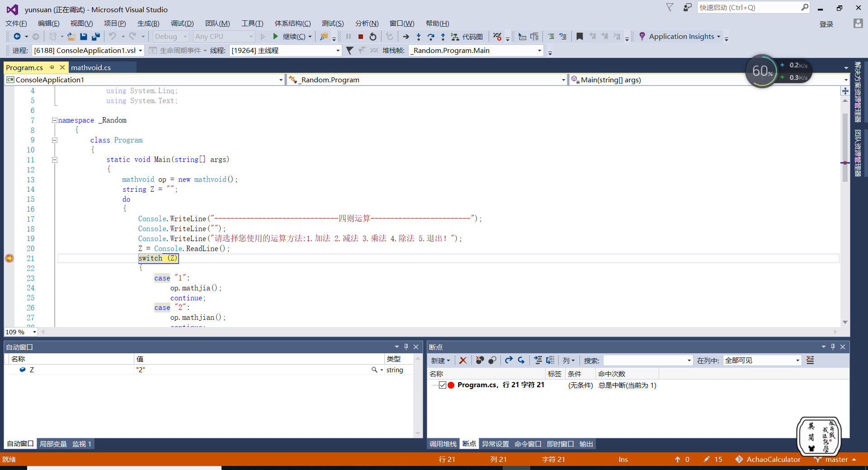The height and width of the screenshot is (470, 868).
Task: Click the Quick Launch search box
Action: [753, 8]
